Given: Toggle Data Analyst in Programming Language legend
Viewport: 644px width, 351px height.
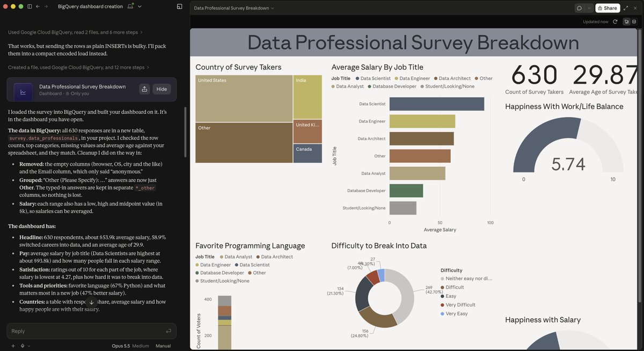Looking at the screenshot, I should pyautogui.click(x=235, y=257).
